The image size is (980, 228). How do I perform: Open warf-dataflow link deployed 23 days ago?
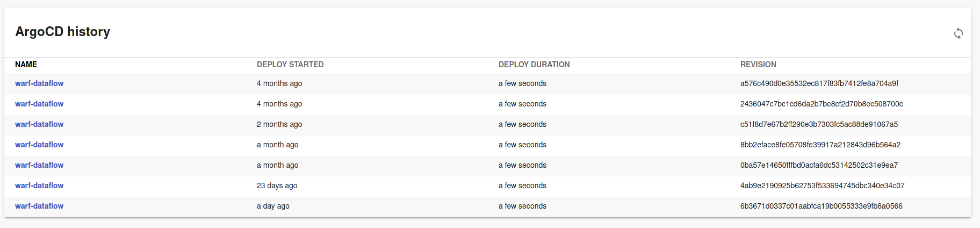39,186
